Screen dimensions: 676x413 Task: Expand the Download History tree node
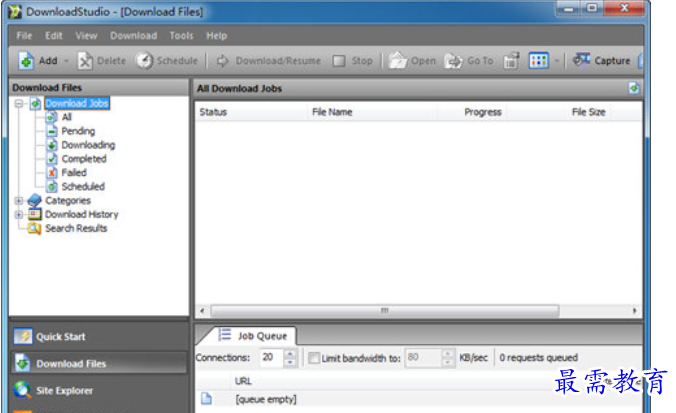19,214
